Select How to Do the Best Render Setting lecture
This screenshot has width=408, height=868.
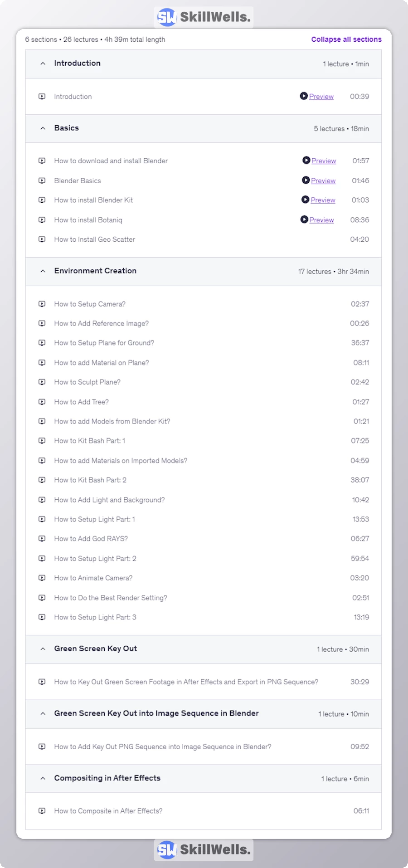pos(111,598)
